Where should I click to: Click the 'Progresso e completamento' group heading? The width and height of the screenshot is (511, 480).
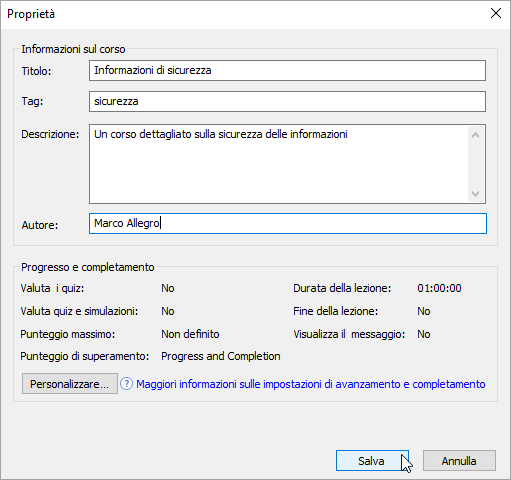pyautogui.click(x=88, y=267)
